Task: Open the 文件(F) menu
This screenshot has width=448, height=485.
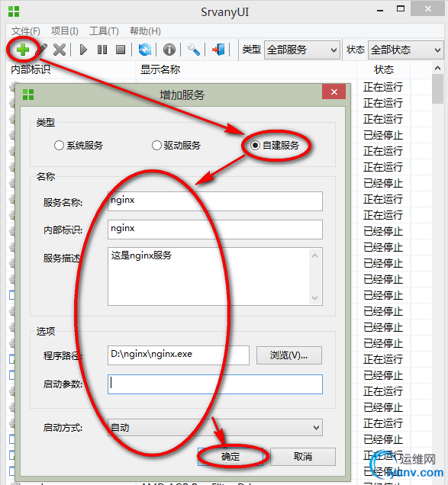Action: pos(26,31)
